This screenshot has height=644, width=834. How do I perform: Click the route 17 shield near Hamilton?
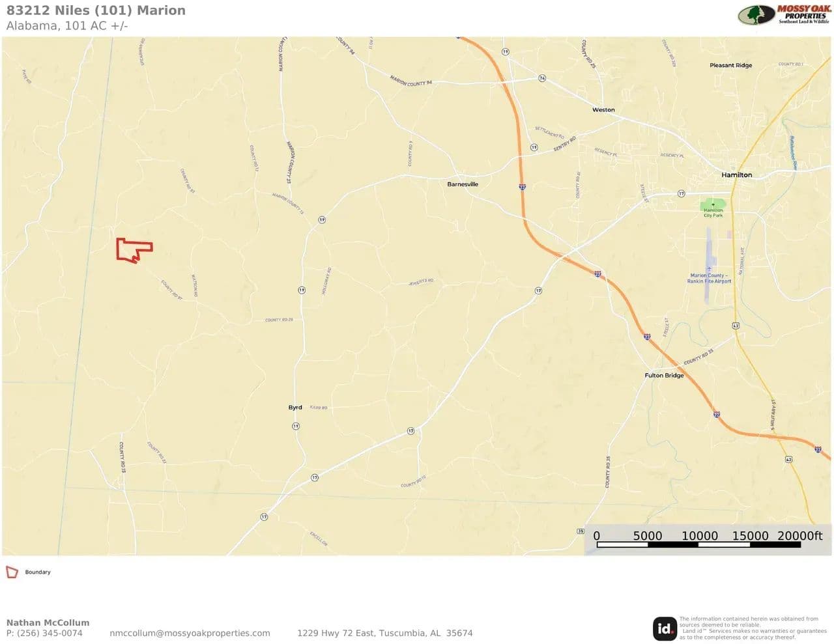[681, 193]
